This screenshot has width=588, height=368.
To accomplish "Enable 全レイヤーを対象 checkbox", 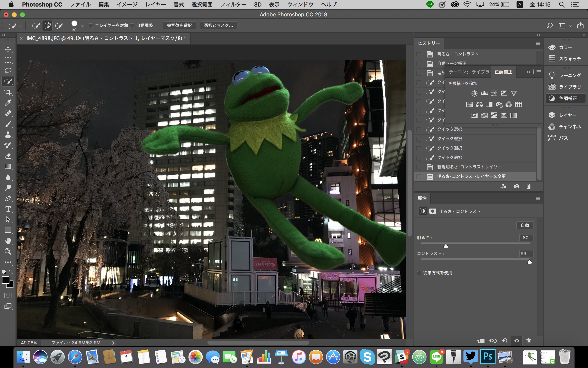I will coord(91,26).
